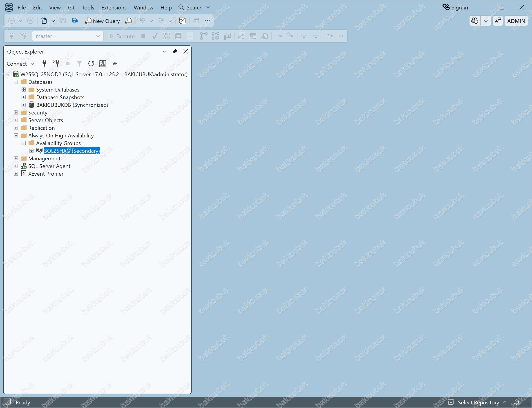Open the GitHub Copilot icon at top right
Screen dimensions: 532x408
pyautogui.click(x=474, y=21)
